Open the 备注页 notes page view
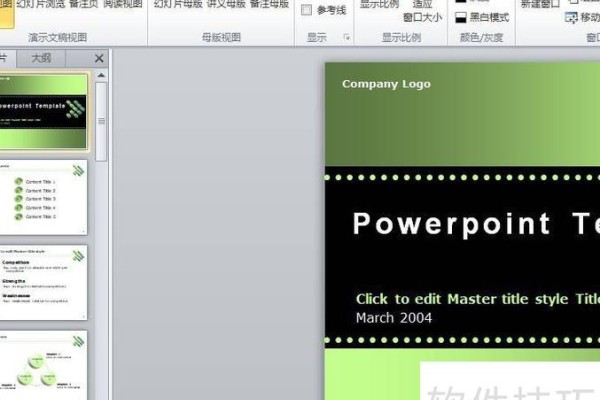600x400 pixels. click(83, 4)
